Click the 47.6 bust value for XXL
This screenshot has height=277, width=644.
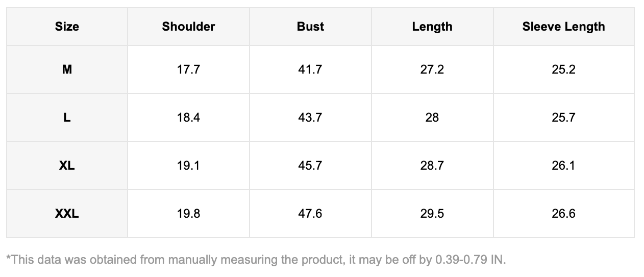(310, 214)
